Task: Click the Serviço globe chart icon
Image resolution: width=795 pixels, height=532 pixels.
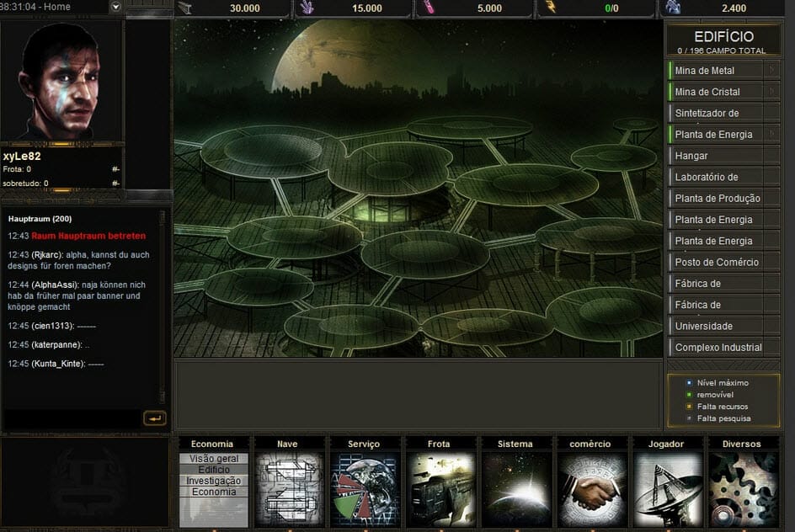Action: 364,490
